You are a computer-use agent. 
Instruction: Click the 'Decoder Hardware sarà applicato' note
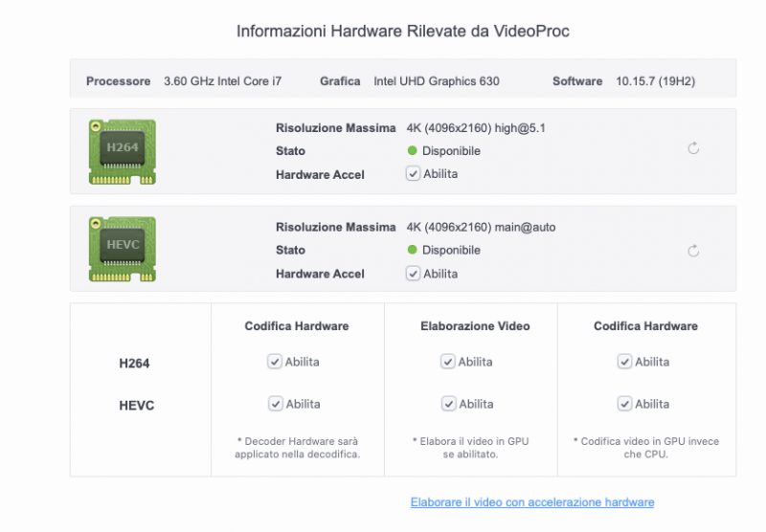pyautogui.click(x=298, y=448)
